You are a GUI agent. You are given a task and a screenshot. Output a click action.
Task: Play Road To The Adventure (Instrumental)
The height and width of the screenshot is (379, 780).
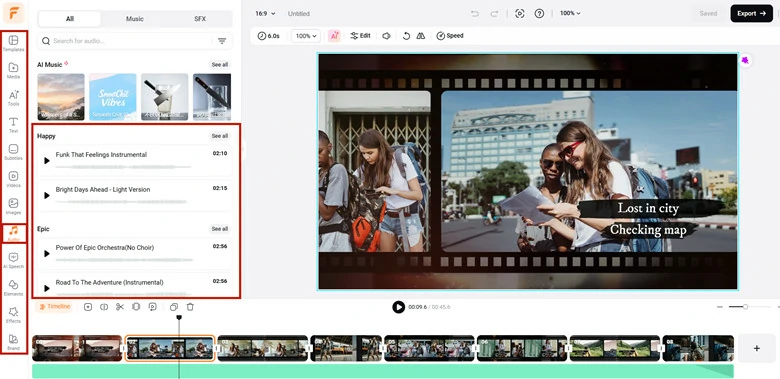pos(47,288)
